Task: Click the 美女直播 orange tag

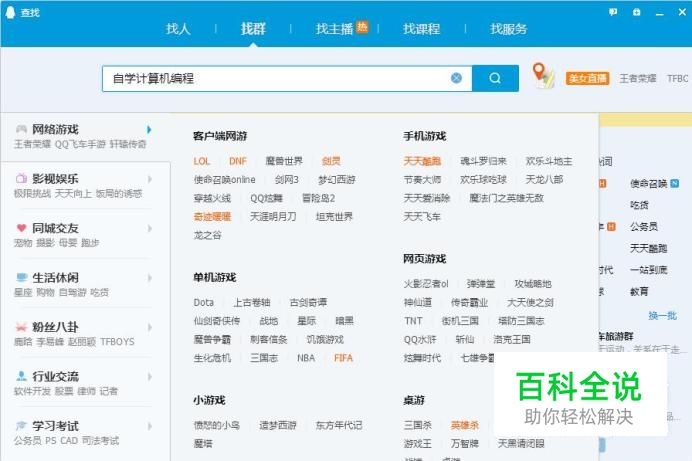Action: pos(587,79)
